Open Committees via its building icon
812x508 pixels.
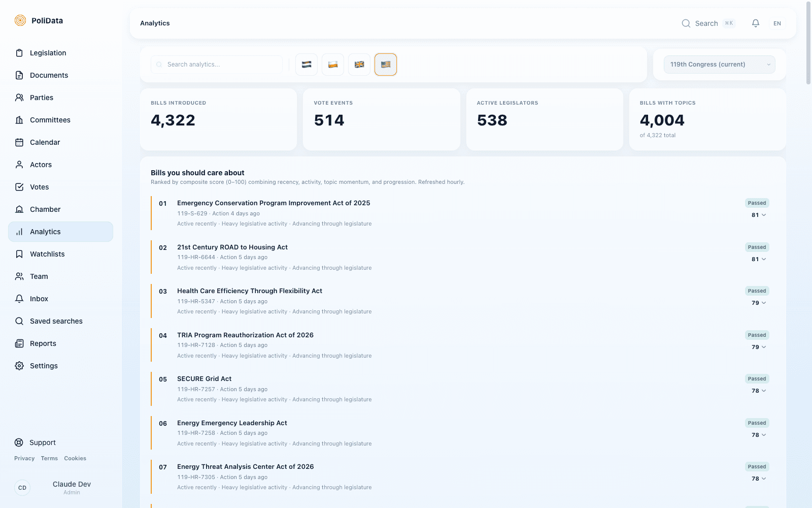click(19, 120)
